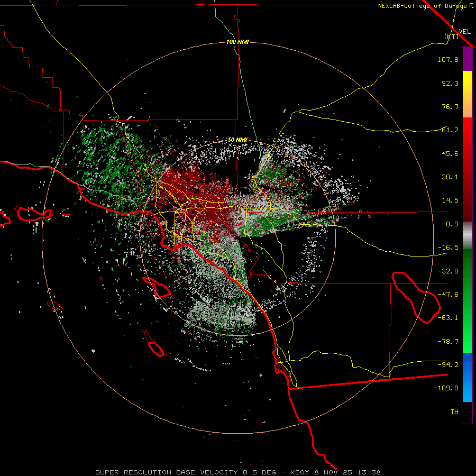Viewport: 476px width, 476px height.
Task: Pick the gray segment of the velocity scale
Action: [467, 235]
